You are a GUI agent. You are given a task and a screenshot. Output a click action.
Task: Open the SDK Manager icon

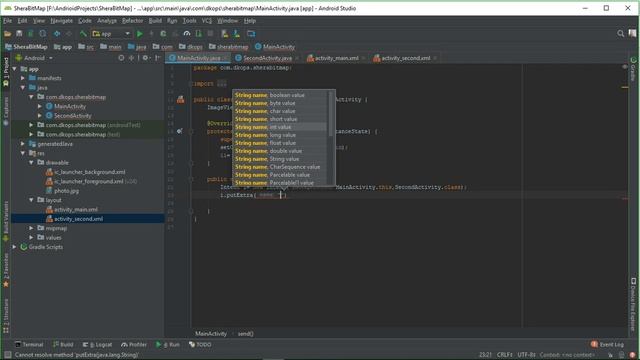coord(237,34)
